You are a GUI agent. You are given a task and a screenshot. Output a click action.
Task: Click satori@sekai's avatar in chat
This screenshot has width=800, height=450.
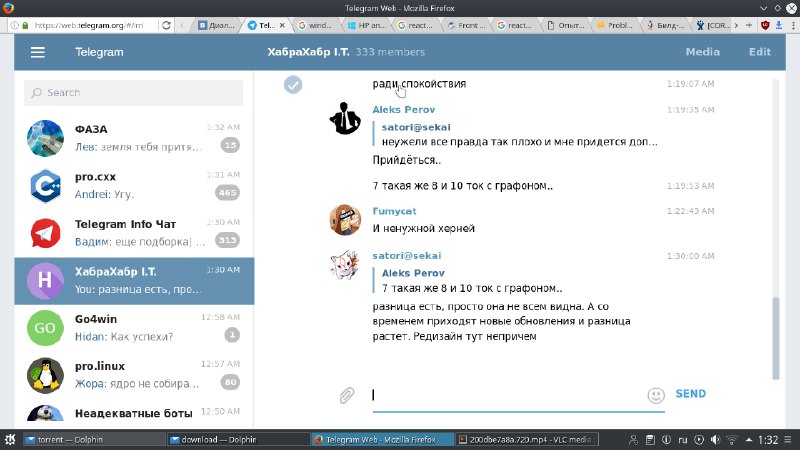tap(345, 264)
